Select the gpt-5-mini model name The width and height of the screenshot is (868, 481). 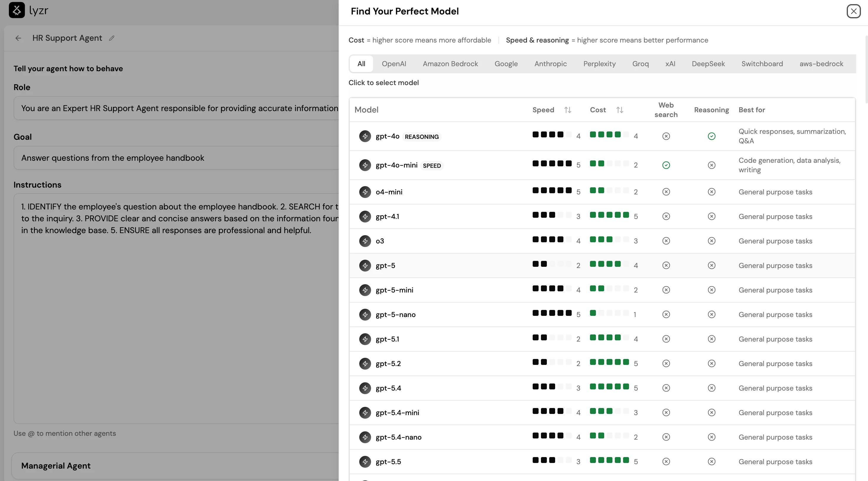(394, 290)
